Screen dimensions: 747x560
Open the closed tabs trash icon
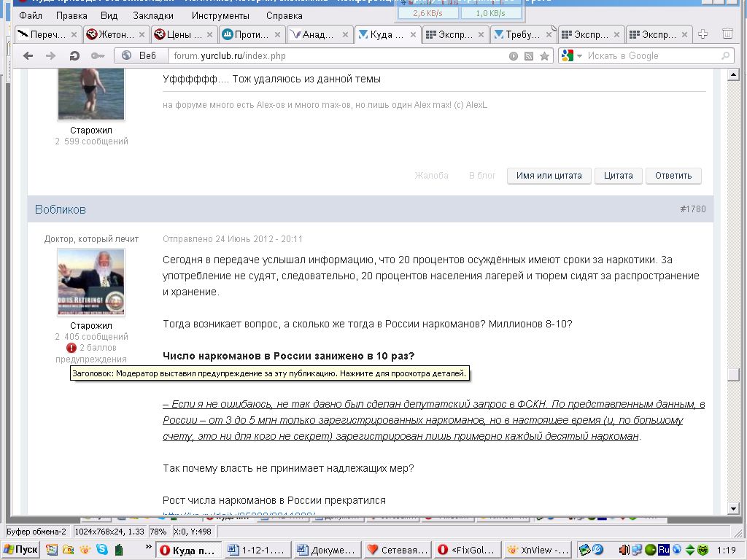coord(727,34)
